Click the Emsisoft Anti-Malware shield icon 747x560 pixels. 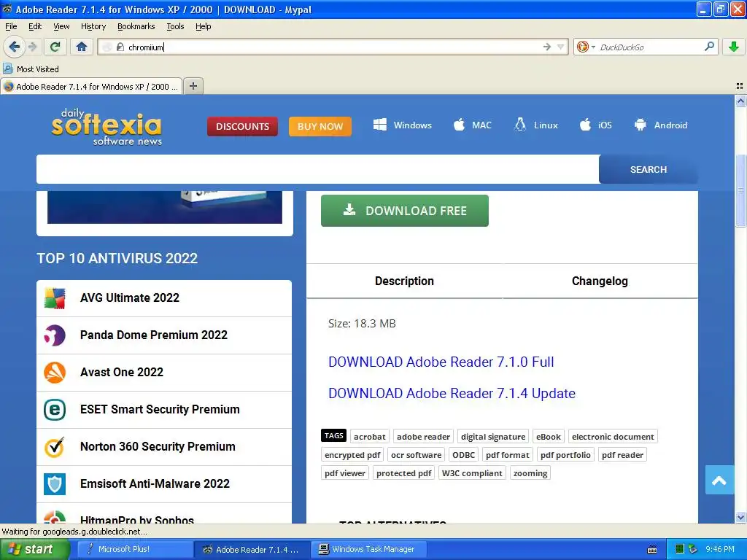[54, 484]
